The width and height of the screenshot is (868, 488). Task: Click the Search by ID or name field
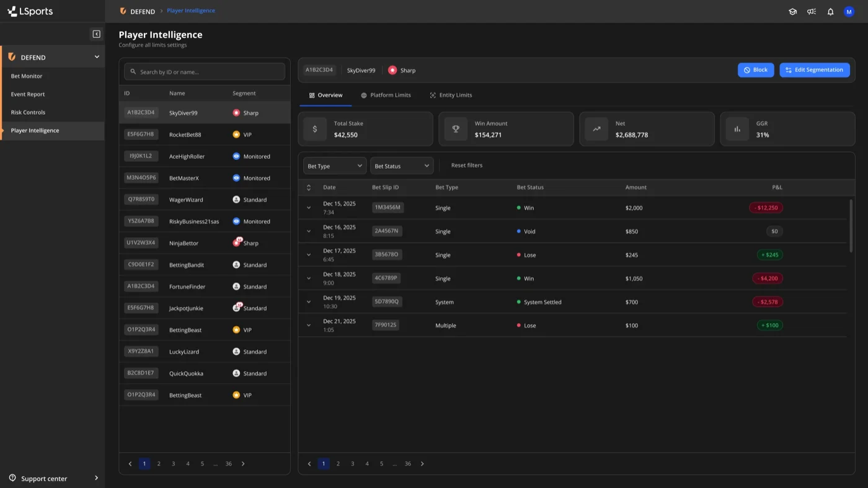pos(205,72)
